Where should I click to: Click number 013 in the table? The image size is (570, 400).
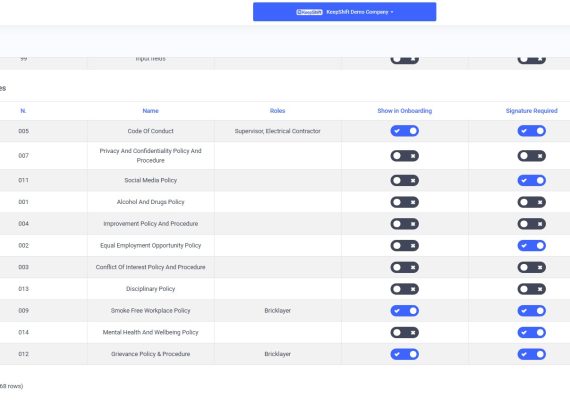point(23,289)
